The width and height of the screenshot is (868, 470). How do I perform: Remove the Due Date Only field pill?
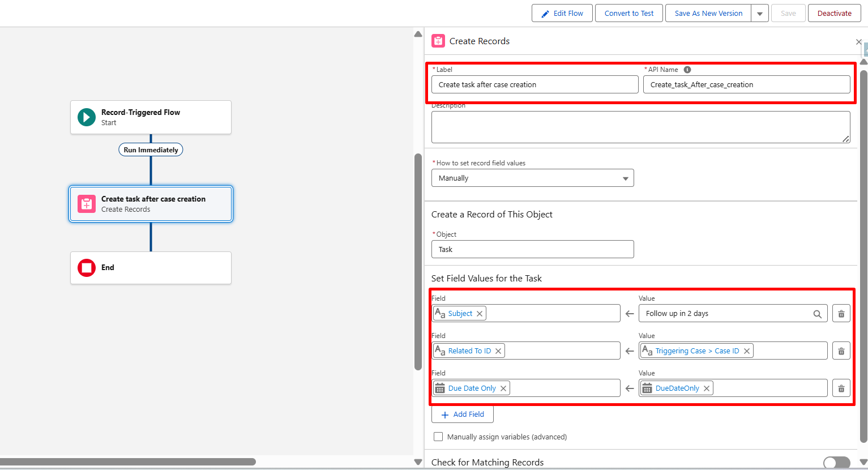click(503, 388)
